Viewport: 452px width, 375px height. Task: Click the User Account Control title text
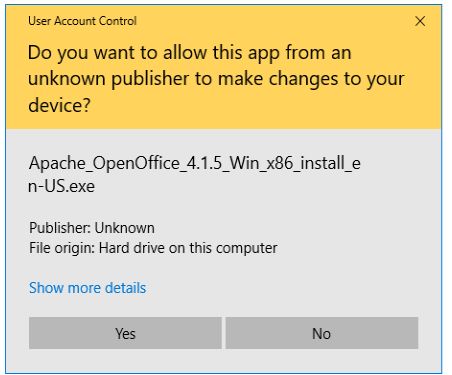click(x=82, y=21)
